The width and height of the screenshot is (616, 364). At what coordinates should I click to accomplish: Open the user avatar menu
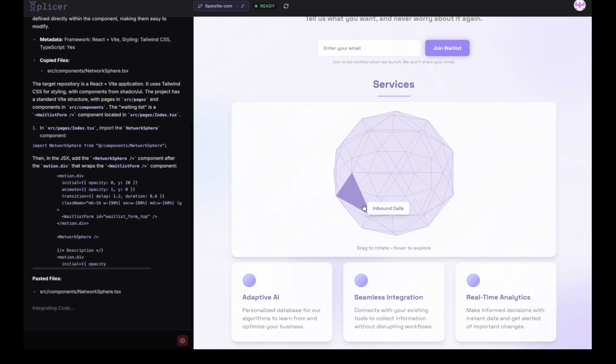580,5
